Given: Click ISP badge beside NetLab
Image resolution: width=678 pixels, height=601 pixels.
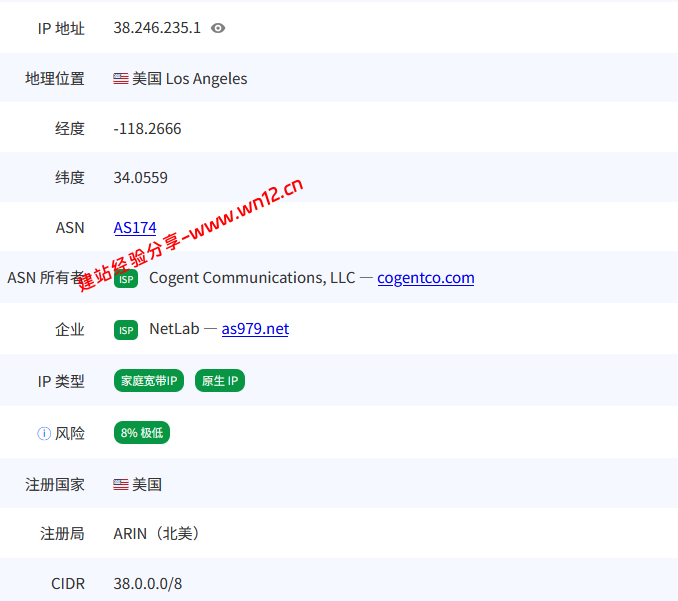Looking at the screenshot, I should pos(126,330).
